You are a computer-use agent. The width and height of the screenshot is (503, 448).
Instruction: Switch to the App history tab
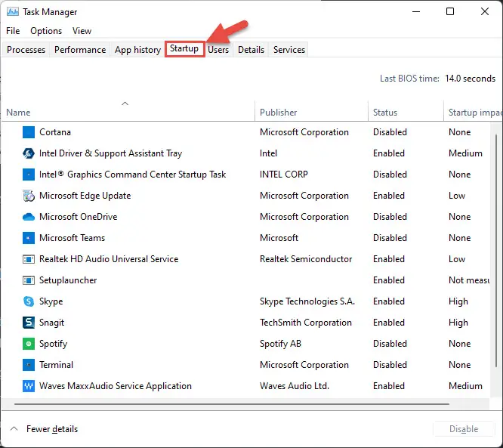point(137,50)
